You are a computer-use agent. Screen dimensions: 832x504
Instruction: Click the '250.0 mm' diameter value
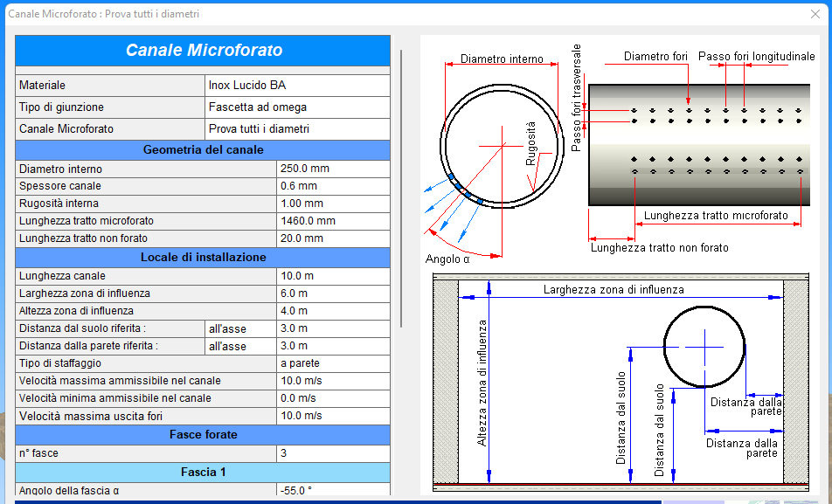click(x=333, y=169)
